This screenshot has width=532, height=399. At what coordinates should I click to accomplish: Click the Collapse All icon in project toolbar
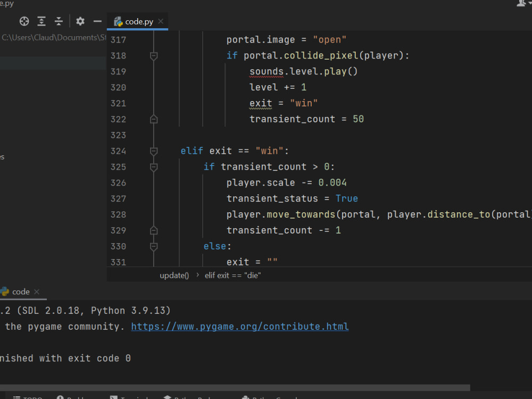coord(59,21)
